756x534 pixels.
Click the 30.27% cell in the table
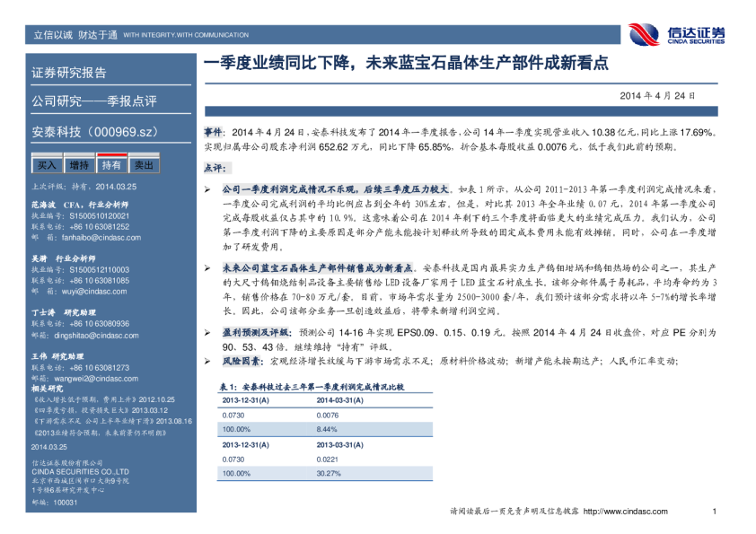329,473
